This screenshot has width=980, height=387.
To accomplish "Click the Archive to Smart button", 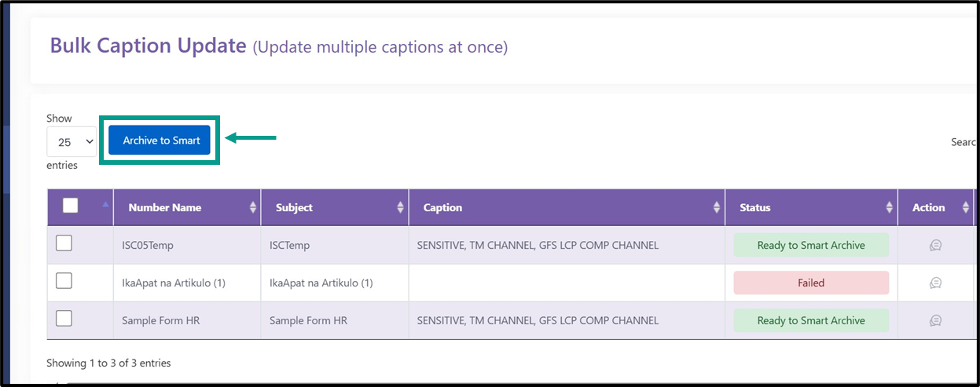I will pos(160,141).
